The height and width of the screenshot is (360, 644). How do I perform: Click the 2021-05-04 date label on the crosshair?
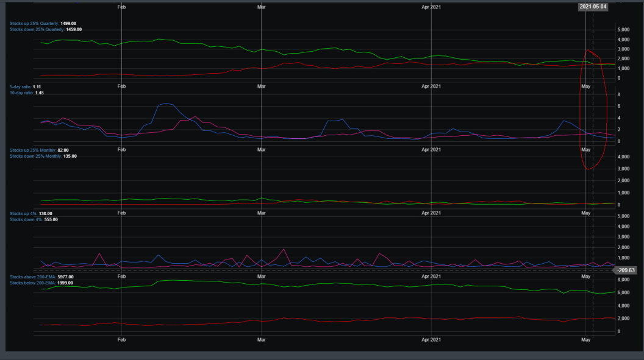tap(593, 7)
